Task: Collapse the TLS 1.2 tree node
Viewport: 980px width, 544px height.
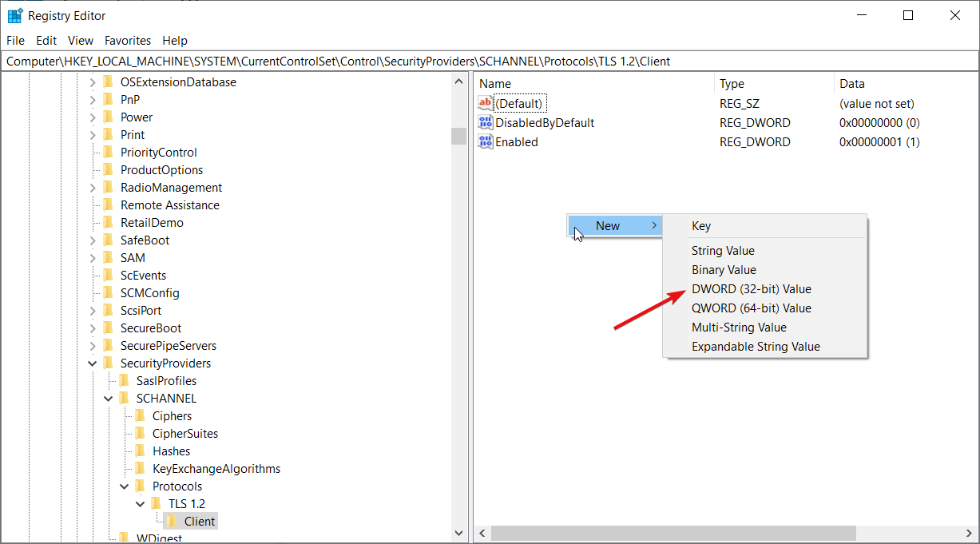Action: pos(141,503)
